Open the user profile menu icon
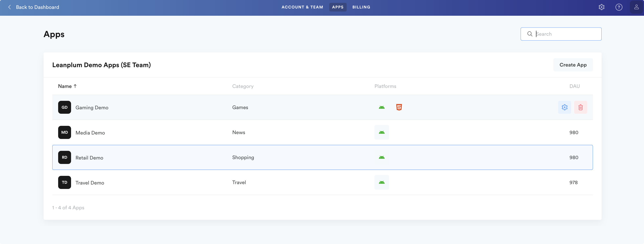Image resolution: width=644 pixels, height=244 pixels. point(636,7)
